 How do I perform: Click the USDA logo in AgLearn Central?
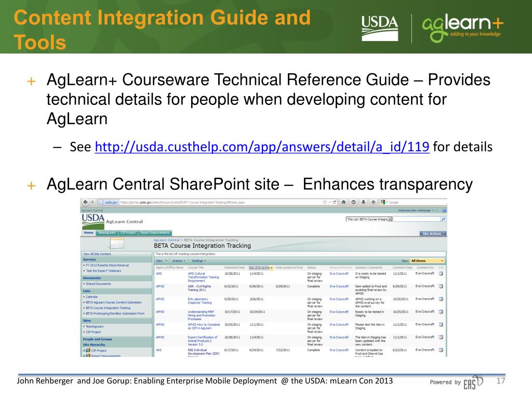[x=93, y=220]
